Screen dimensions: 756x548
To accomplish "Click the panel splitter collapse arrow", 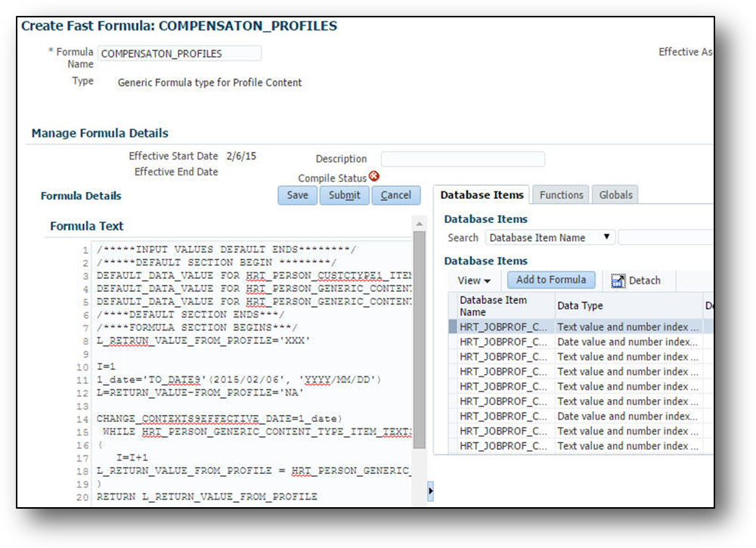I will pos(431,491).
